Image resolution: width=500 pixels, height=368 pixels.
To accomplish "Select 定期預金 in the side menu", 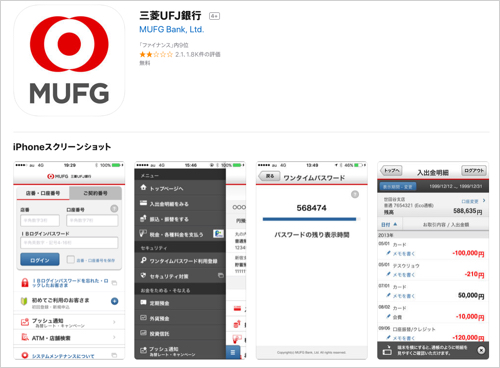I will coord(180,303).
